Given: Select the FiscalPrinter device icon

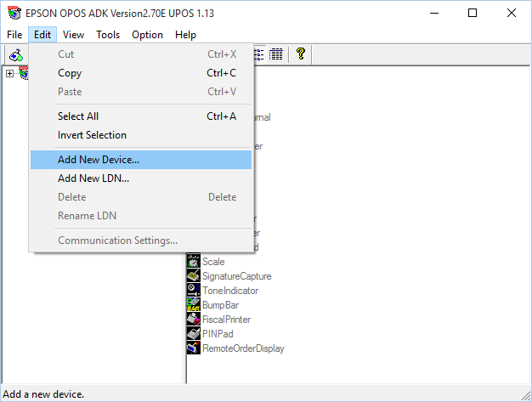Looking at the screenshot, I should 194,320.
